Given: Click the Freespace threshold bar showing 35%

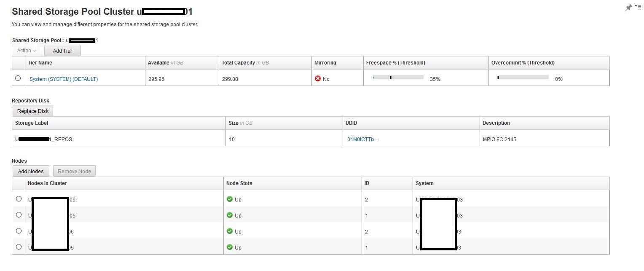Looking at the screenshot, I should click(x=398, y=78).
